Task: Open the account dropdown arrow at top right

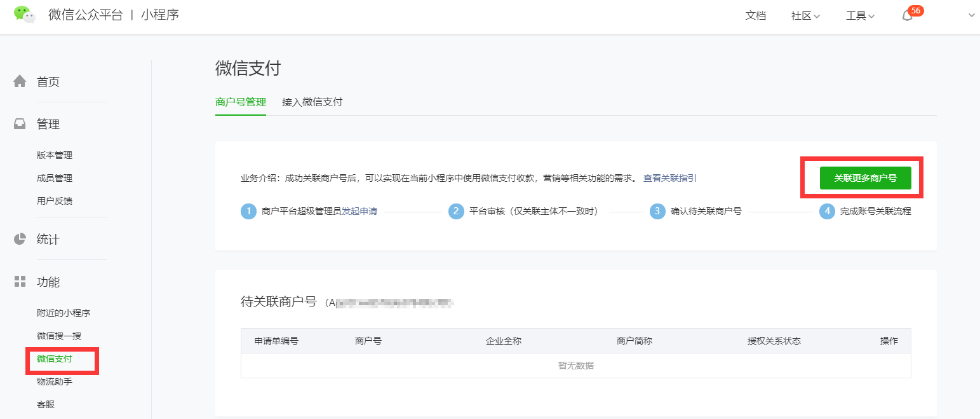Action: pos(971,16)
